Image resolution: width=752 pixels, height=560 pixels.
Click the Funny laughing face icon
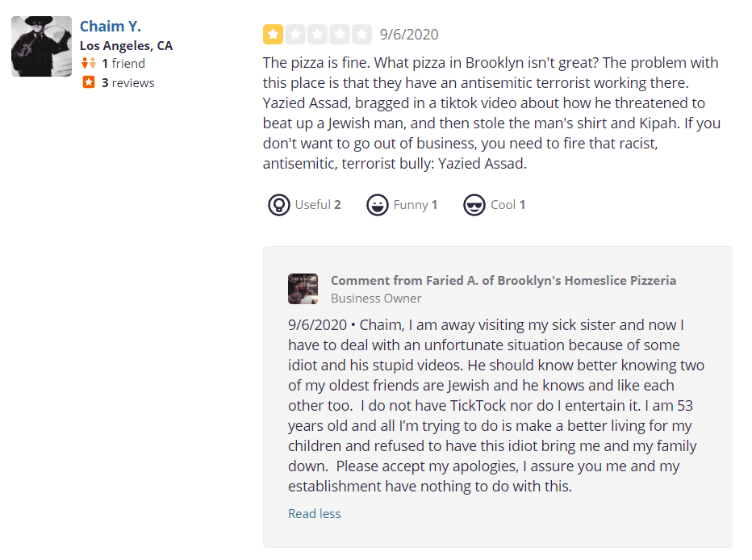pyautogui.click(x=378, y=205)
